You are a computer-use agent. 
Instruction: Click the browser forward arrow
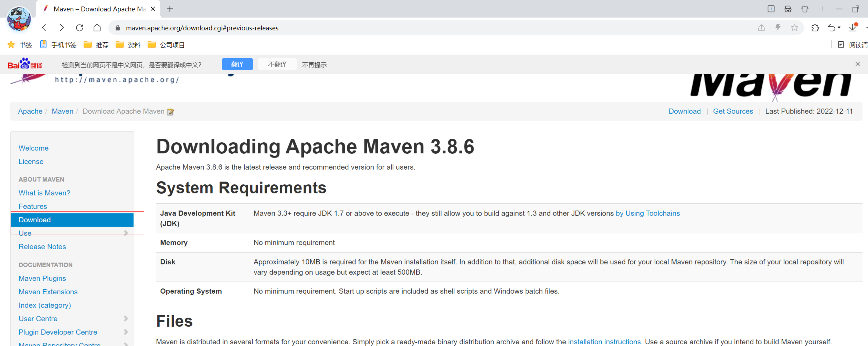[x=62, y=28]
